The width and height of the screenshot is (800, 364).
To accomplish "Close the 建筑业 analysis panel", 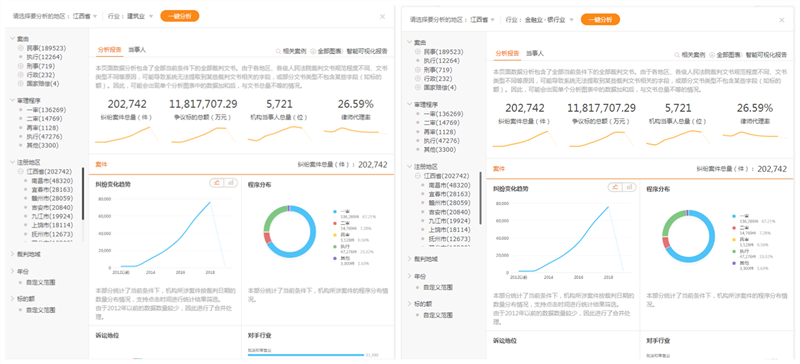I will (382, 16).
